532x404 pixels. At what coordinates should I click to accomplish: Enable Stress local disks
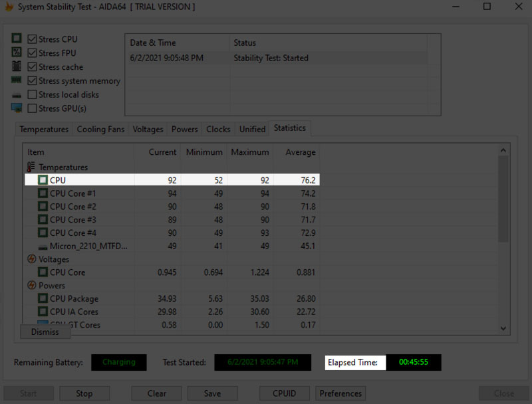click(32, 94)
